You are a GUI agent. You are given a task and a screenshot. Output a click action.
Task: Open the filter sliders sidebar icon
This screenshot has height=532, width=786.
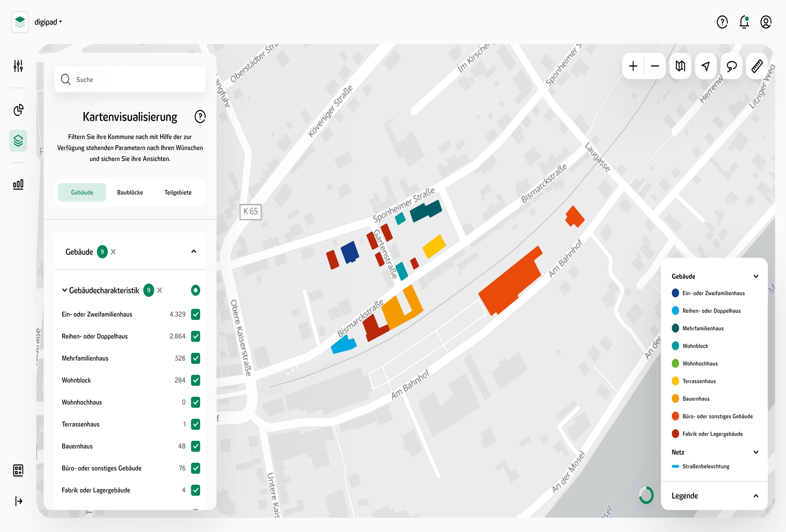[18, 66]
